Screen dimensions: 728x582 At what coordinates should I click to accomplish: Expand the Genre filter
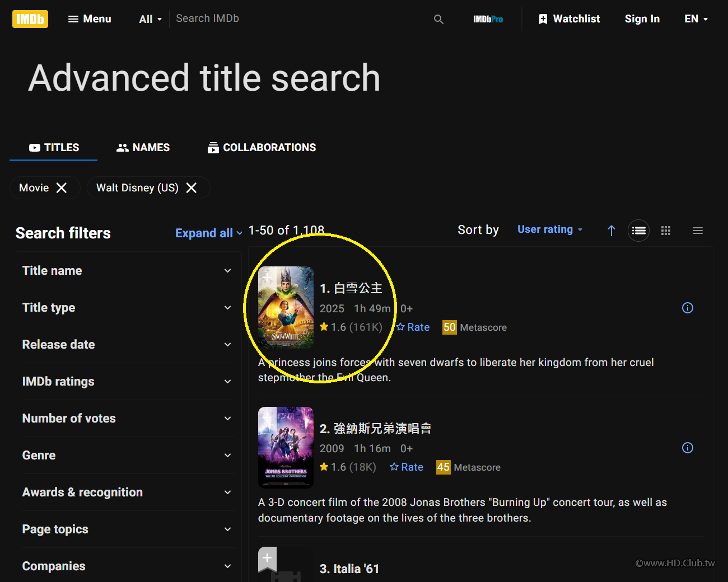point(128,456)
